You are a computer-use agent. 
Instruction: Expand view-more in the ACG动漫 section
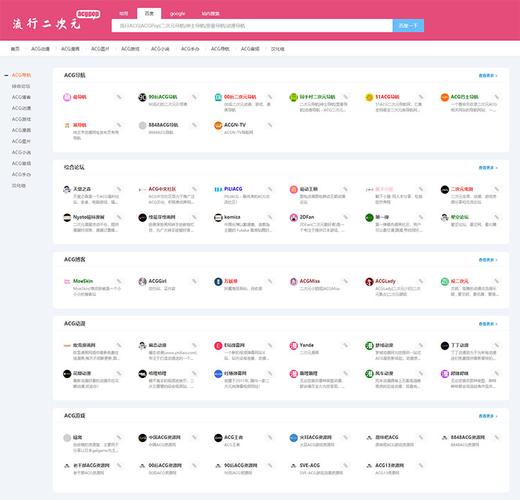[x=488, y=324]
